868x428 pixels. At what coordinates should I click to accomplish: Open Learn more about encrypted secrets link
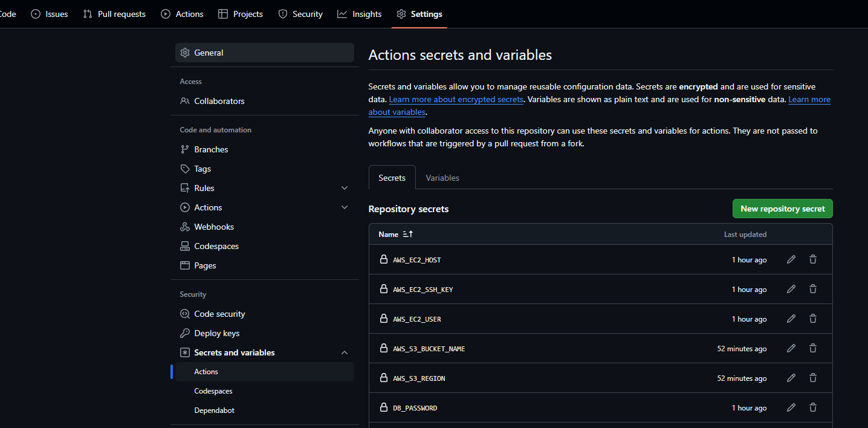point(456,99)
